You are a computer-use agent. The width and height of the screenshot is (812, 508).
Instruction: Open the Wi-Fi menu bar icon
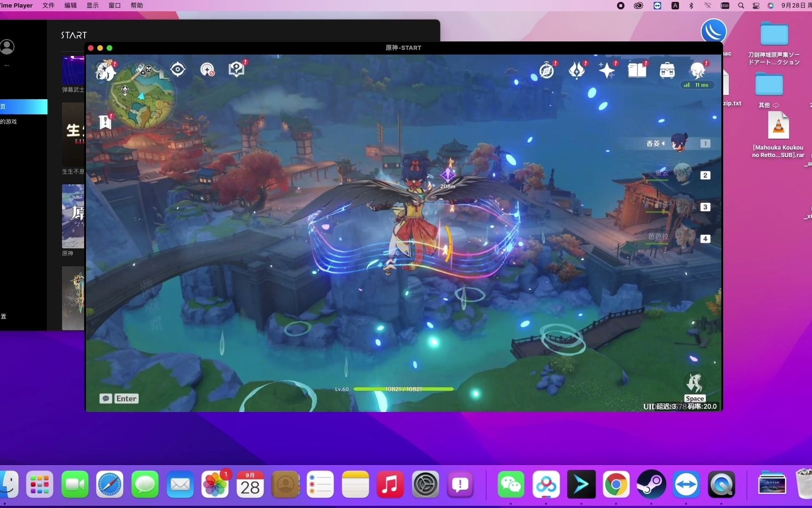708,6
